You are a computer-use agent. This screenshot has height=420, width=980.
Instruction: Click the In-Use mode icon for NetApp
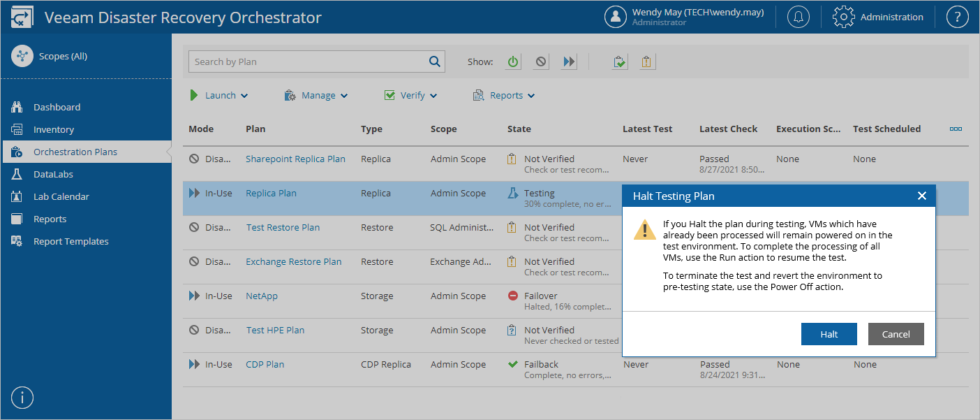(194, 296)
